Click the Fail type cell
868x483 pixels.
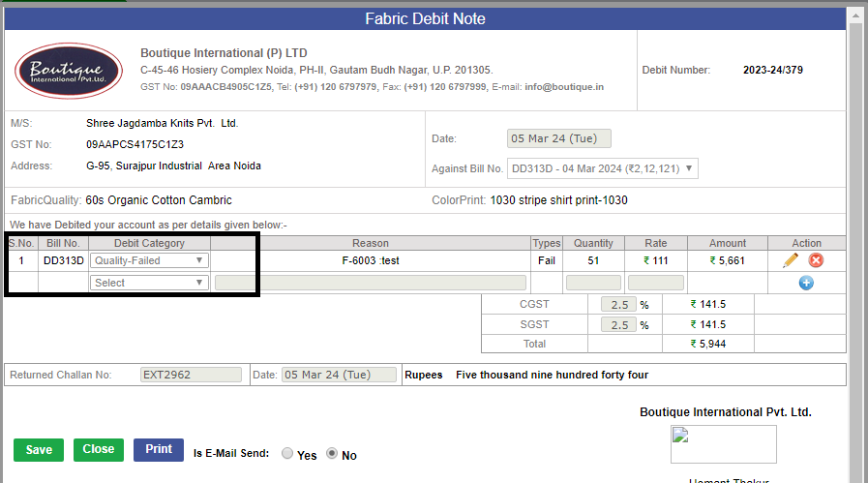(x=547, y=260)
